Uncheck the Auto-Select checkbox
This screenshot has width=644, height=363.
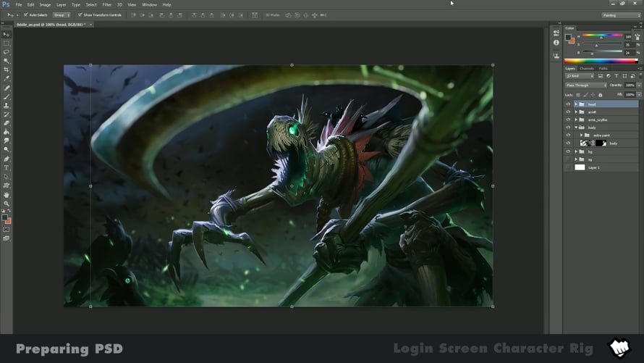25,14
